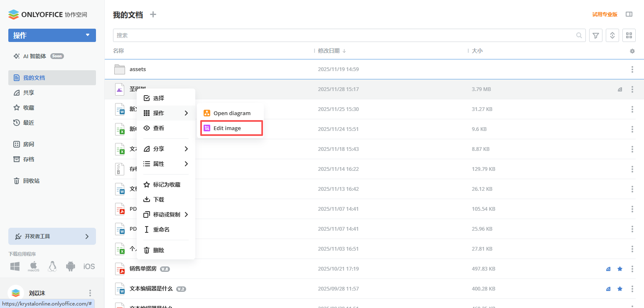Open column settings via the gear icon
The height and width of the screenshot is (308, 644).
[632, 51]
